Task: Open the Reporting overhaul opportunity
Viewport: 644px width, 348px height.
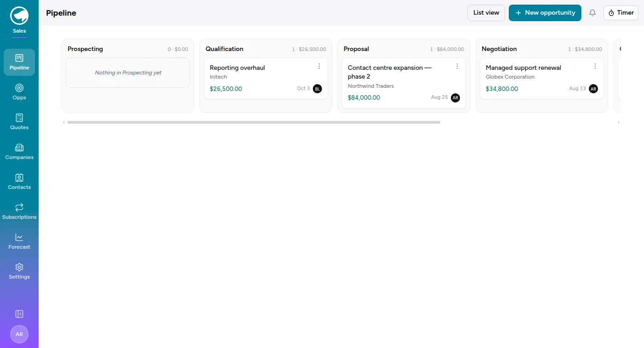Action: click(237, 68)
